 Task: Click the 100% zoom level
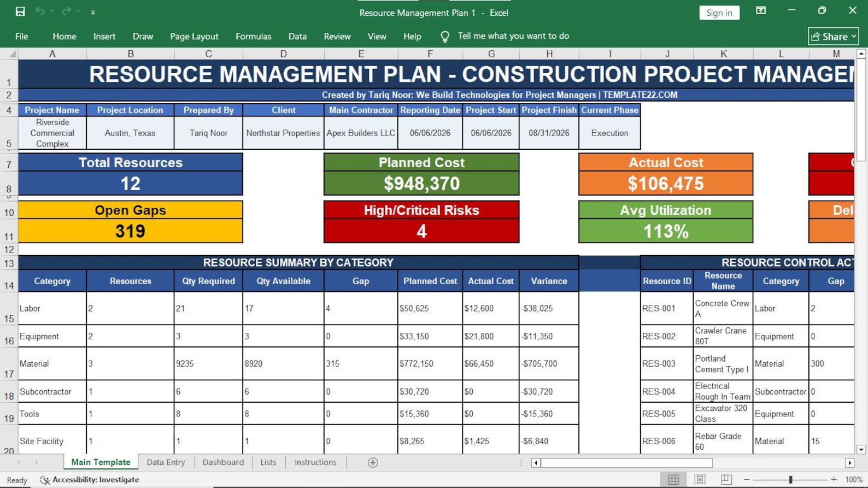(854, 480)
